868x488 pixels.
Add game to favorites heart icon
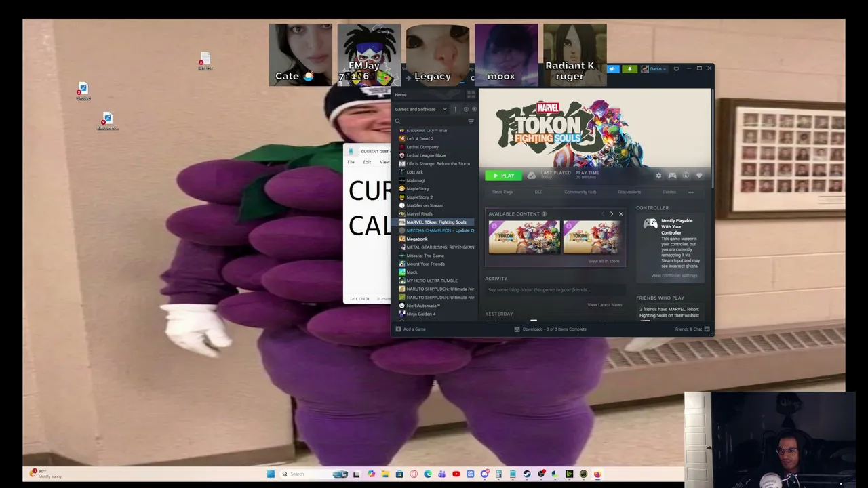coord(699,176)
